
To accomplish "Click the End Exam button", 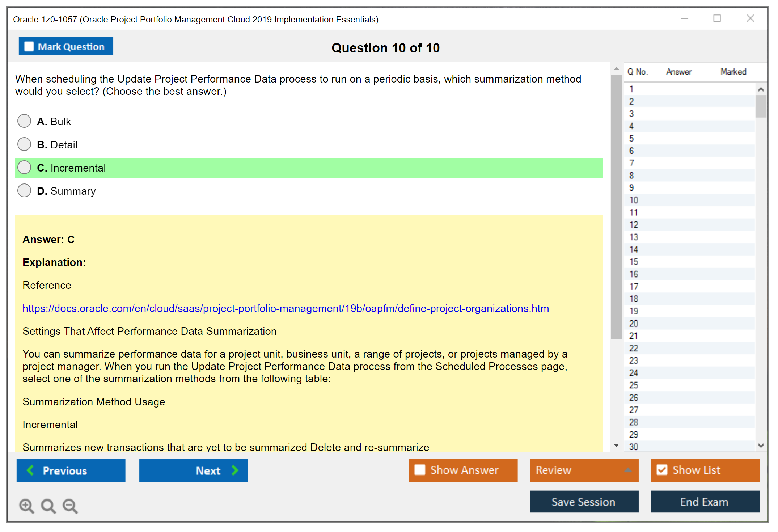I will [705, 502].
